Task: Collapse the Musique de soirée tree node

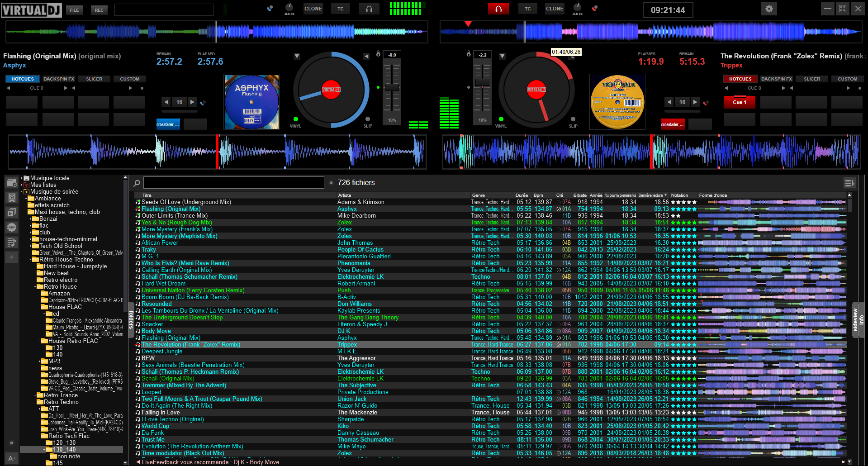Action: [x=21, y=192]
